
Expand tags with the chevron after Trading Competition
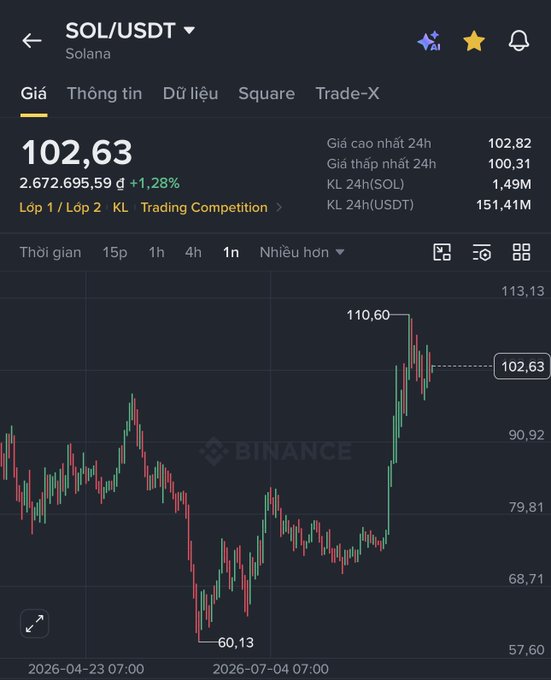tap(279, 208)
